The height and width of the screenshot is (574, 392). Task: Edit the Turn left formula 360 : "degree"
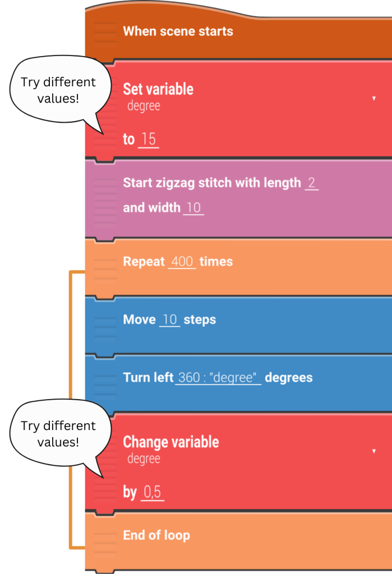218,378
